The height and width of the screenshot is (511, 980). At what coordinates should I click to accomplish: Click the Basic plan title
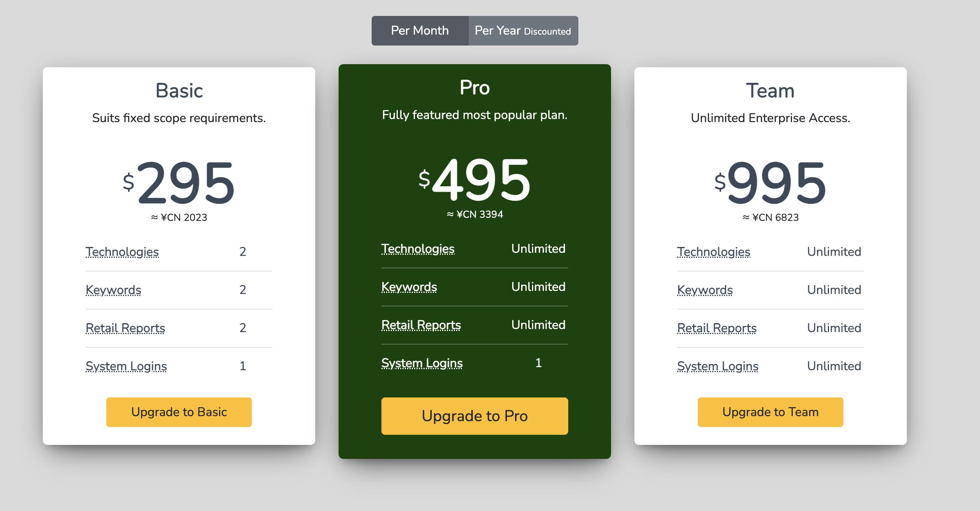click(x=179, y=91)
